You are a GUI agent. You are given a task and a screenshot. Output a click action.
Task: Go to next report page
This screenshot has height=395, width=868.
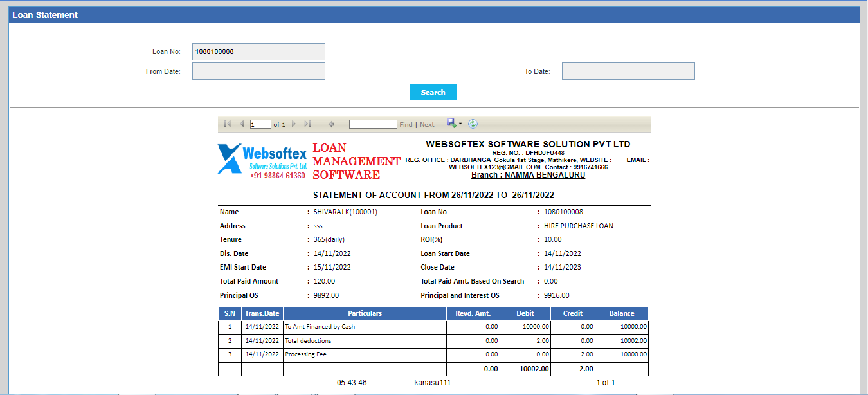tap(294, 124)
